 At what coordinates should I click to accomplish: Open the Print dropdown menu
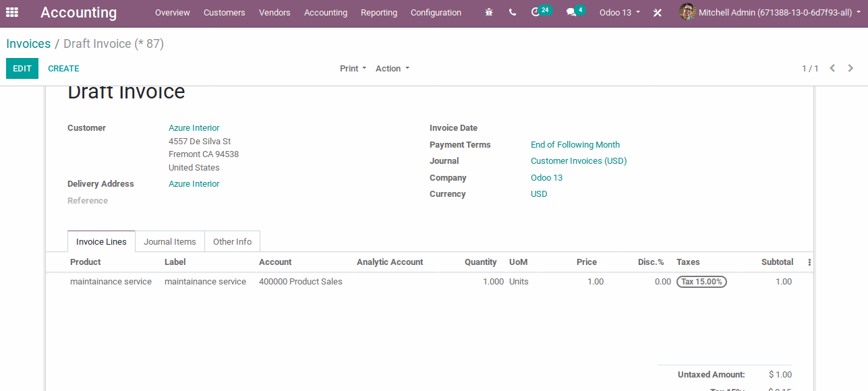click(352, 68)
